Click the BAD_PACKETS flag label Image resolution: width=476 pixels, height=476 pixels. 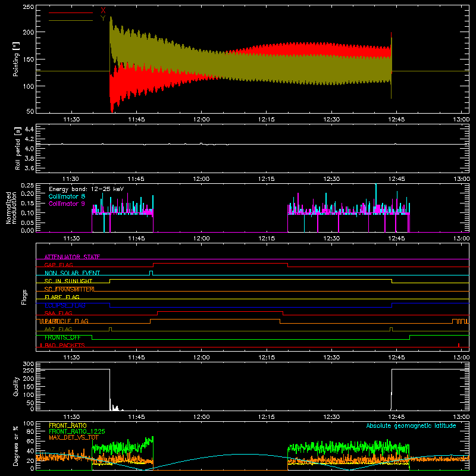coord(65,345)
